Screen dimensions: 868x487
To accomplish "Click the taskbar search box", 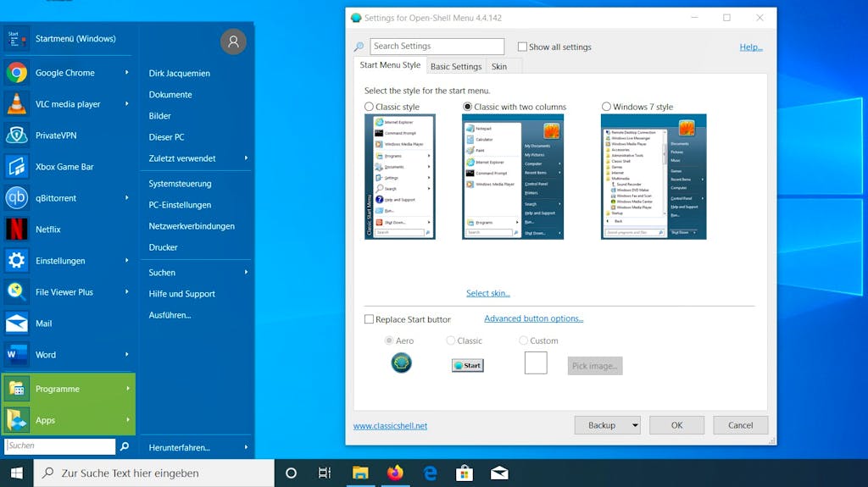I will tap(154, 473).
